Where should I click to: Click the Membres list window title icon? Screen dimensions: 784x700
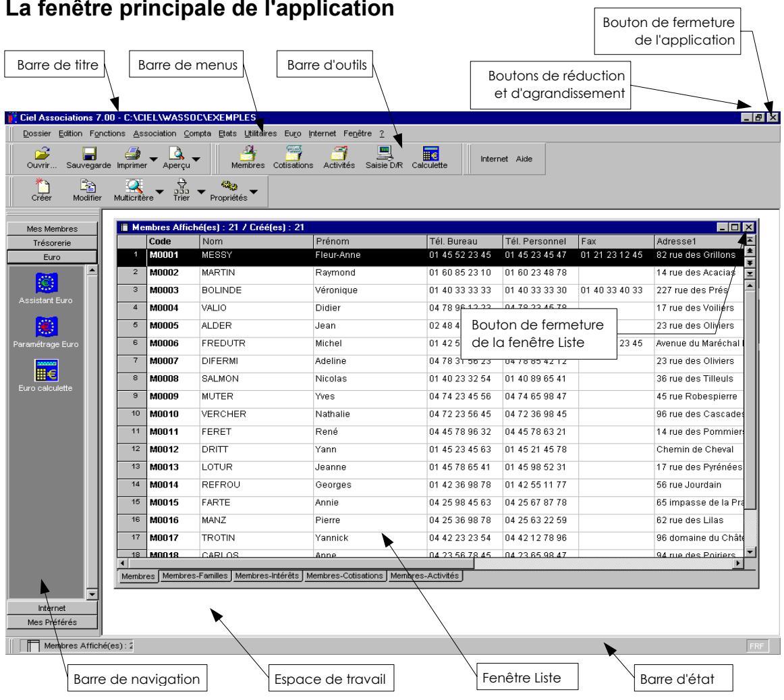click(x=125, y=227)
